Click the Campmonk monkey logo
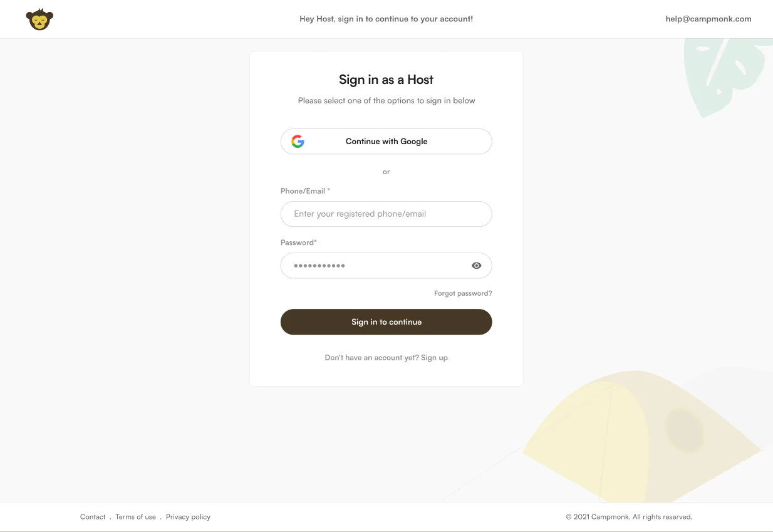 tap(39, 19)
